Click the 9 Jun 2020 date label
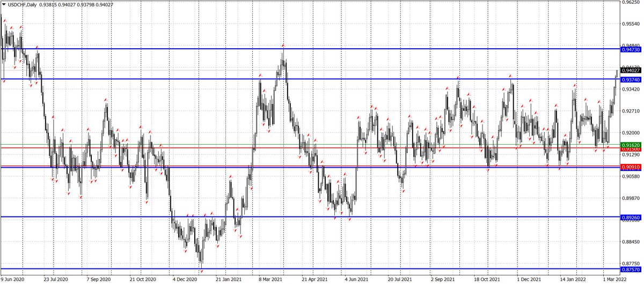 13,279
